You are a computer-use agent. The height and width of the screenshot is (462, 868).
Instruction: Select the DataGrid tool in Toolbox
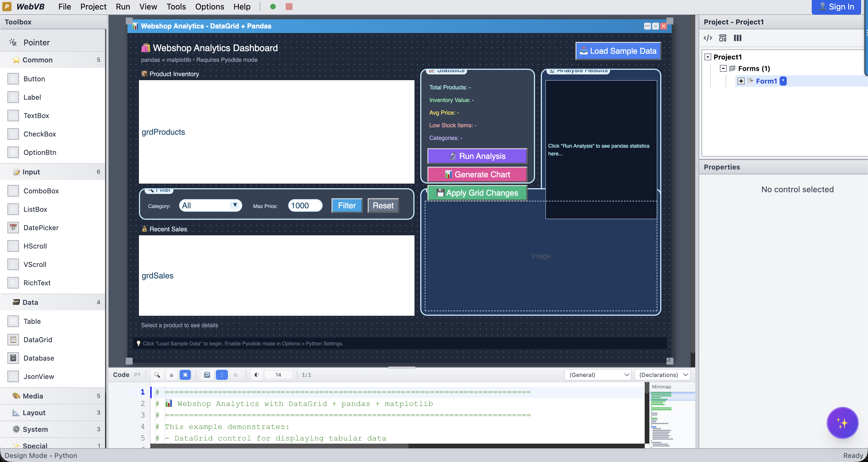pos(38,340)
